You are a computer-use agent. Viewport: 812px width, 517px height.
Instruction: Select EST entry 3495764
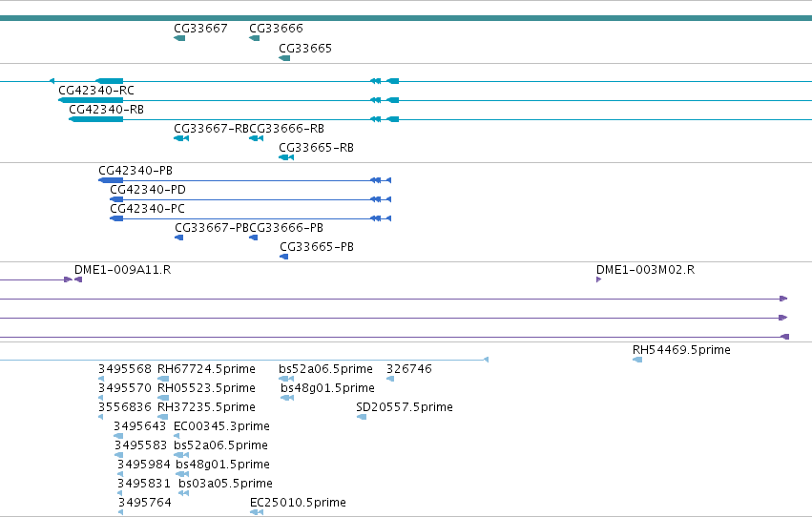coord(144,504)
